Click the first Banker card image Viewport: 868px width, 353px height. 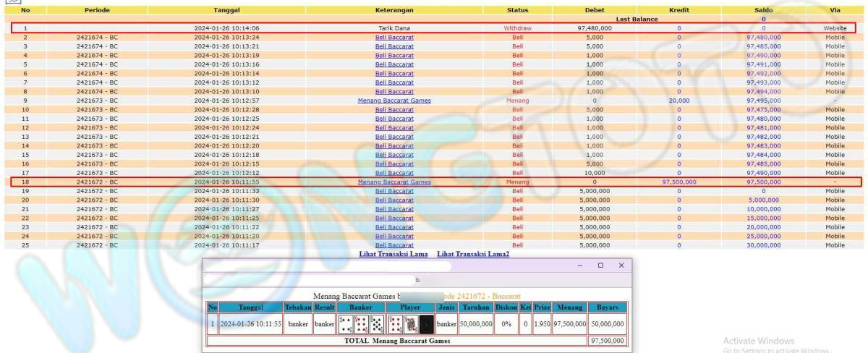(x=346, y=324)
